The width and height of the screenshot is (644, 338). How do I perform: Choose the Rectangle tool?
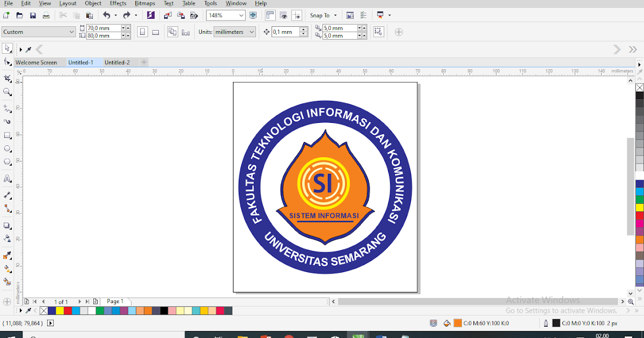(7, 135)
